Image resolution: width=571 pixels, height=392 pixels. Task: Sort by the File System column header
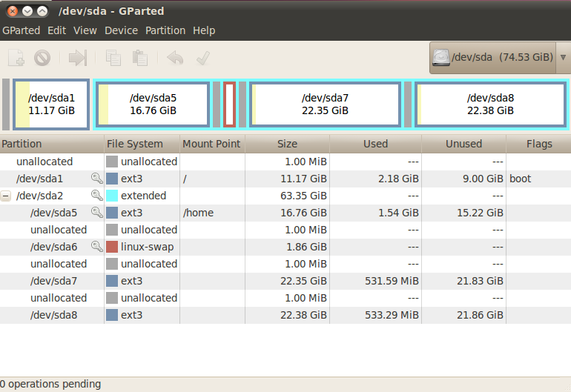142,144
